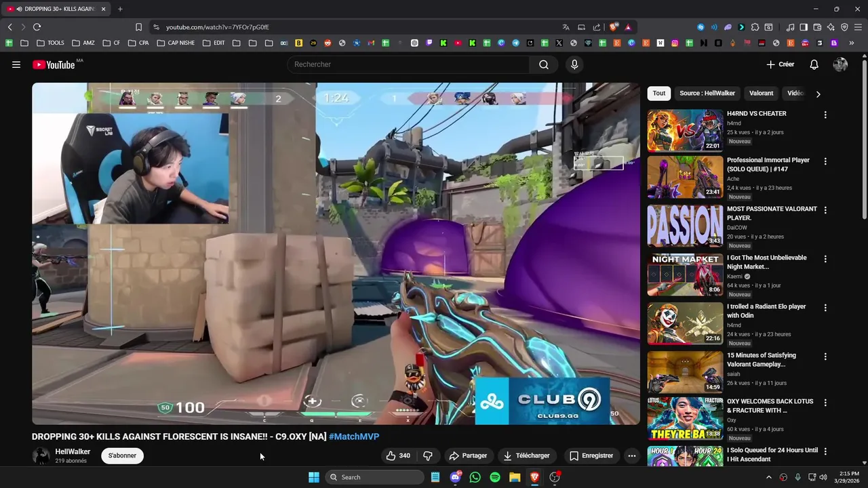Open YouTube notifications bell
The image size is (868, 488).
(814, 64)
